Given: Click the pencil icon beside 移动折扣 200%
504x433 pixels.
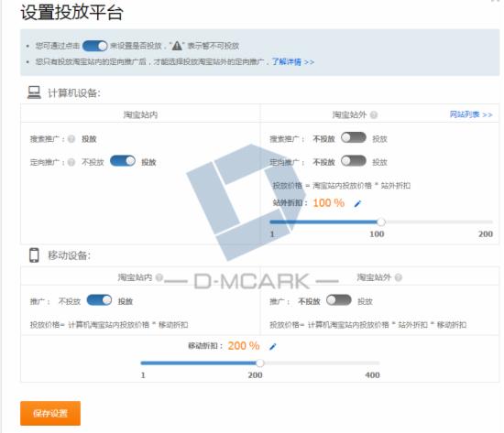Looking at the screenshot, I should point(273,346).
